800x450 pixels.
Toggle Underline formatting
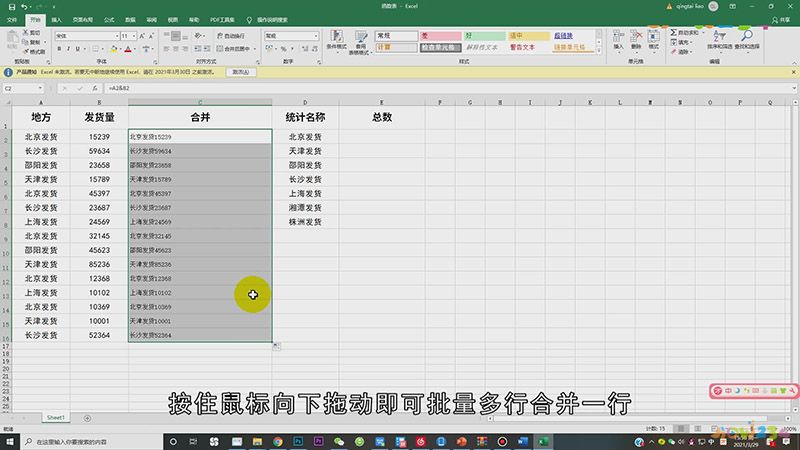tap(78, 49)
